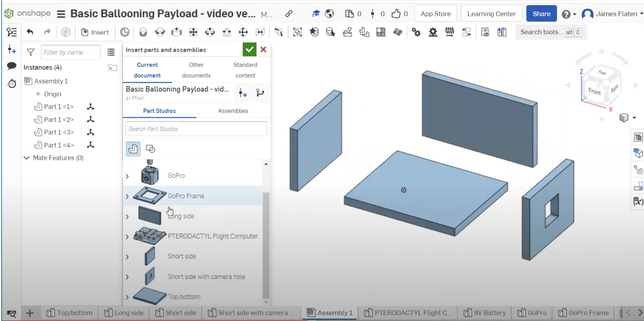Select the Fastened mate tool icon
The height and width of the screenshot is (321, 644).
point(143,32)
